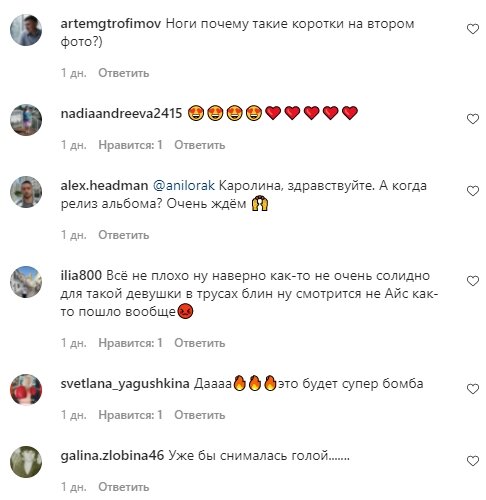486x500 pixels.
Task: Open artemgtrofimov's profile picture
Action: click(x=26, y=30)
